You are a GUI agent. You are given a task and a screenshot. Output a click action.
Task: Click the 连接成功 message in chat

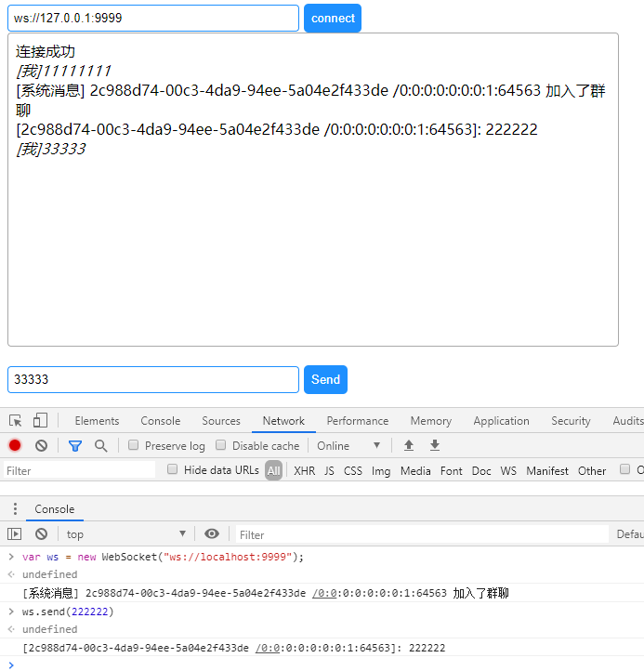(46, 52)
